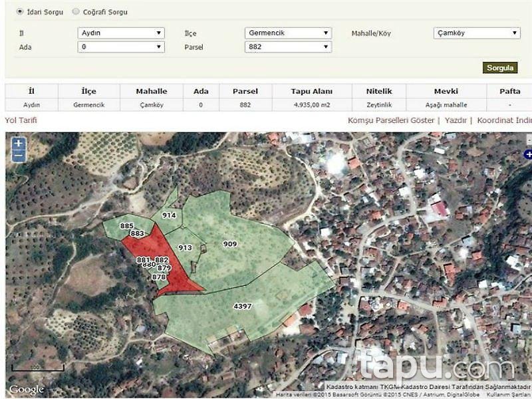This screenshot has width=532, height=399.
Task: Click the Nitelik column header
Action: (x=379, y=91)
